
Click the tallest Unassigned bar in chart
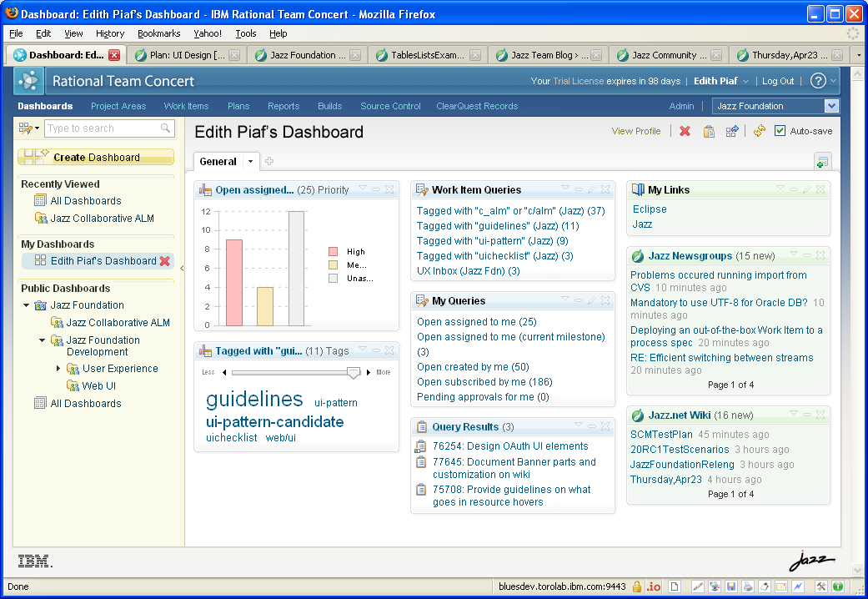click(x=296, y=268)
